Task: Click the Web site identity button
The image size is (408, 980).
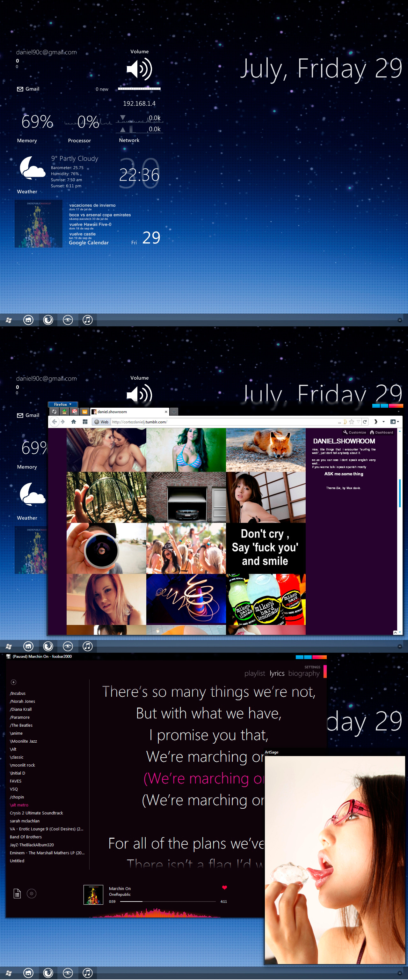Action: point(102,422)
